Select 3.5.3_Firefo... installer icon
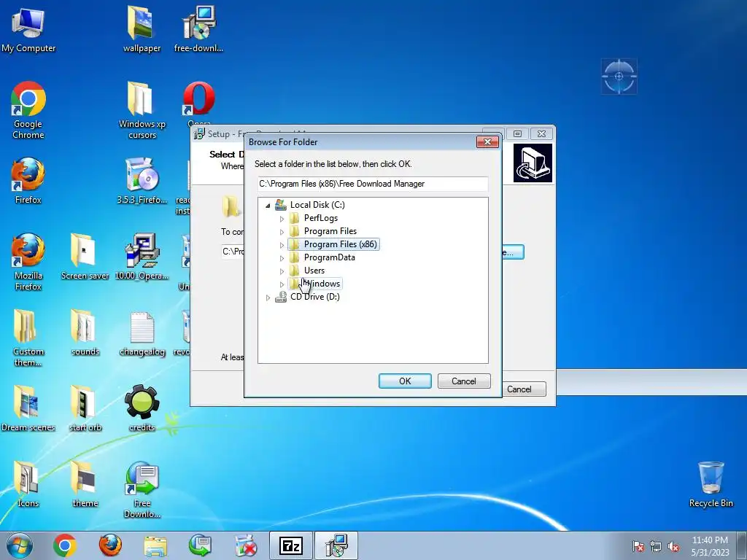The width and height of the screenshot is (747, 560). [x=142, y=181]
